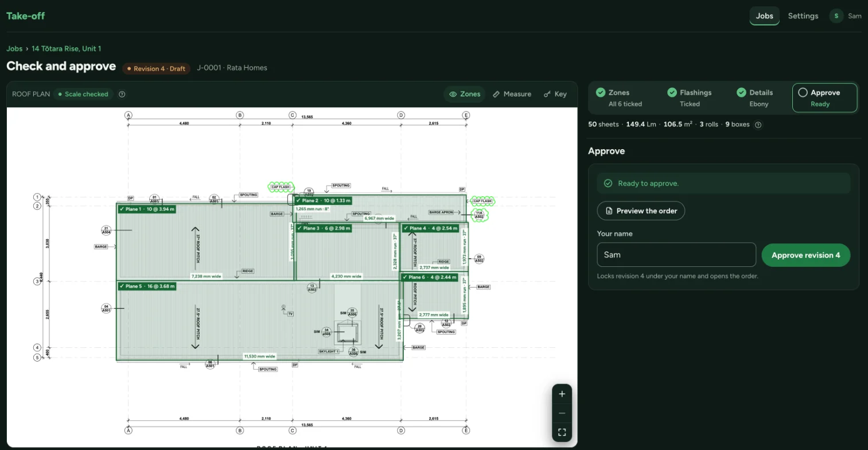
Task: Click the 7,238 mm wide measurement
Action: [206, 277]
